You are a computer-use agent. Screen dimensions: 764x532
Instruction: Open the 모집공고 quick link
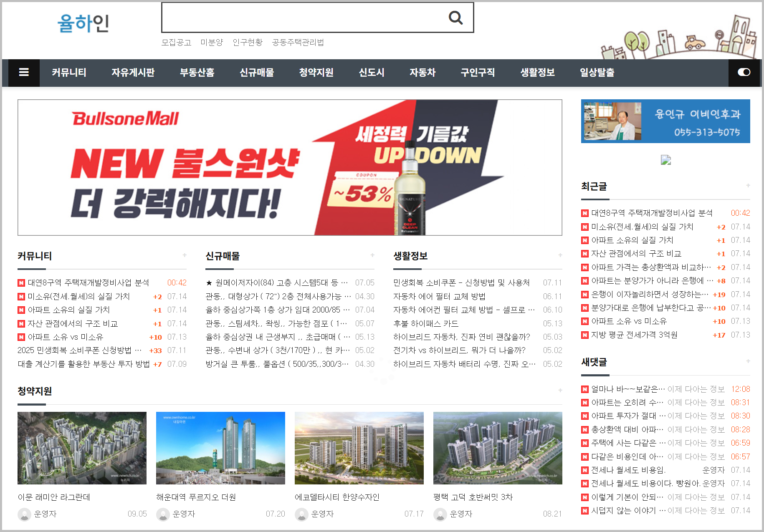[x=176, y=43]
